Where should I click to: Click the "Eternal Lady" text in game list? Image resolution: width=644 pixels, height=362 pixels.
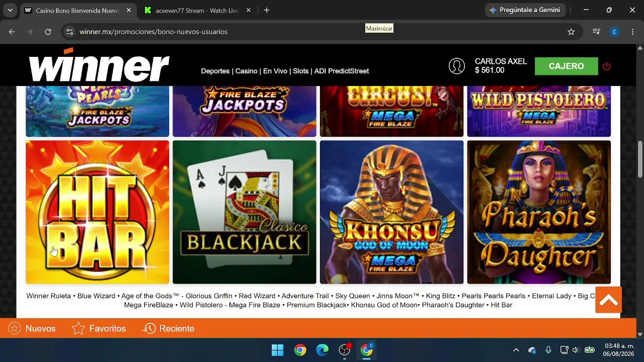pos(551,296)
